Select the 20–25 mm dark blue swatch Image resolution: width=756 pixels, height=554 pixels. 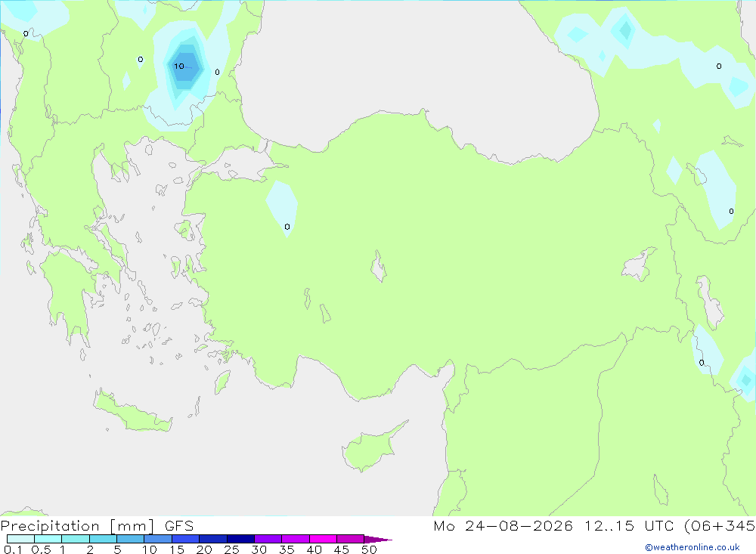coord(213,539)
